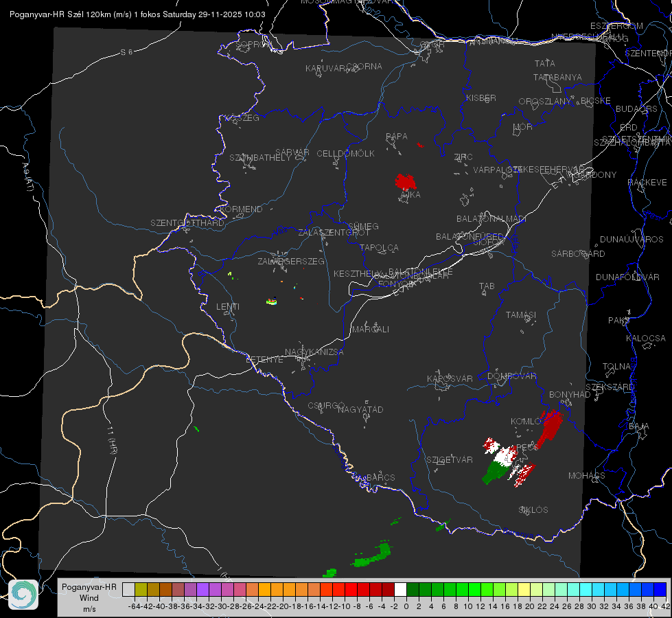Click the SÜMEG city label
672x618 pixels.
pos(363,226)
